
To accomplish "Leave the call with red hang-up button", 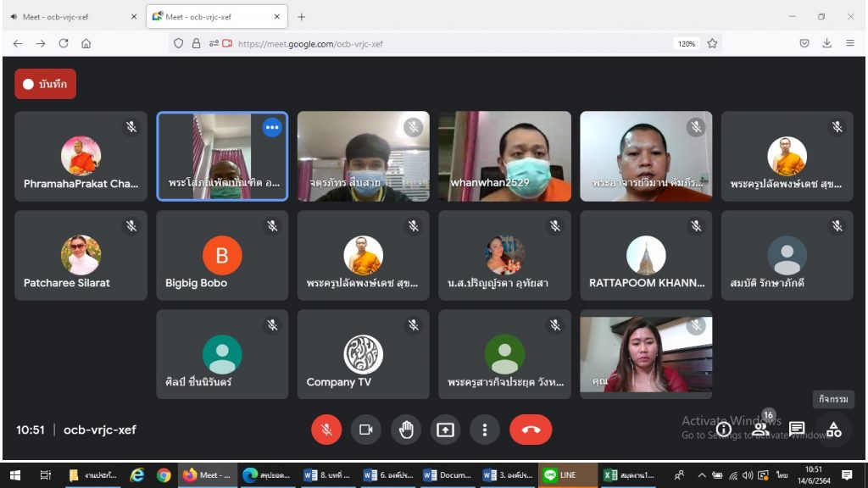I will click(531, 430).
